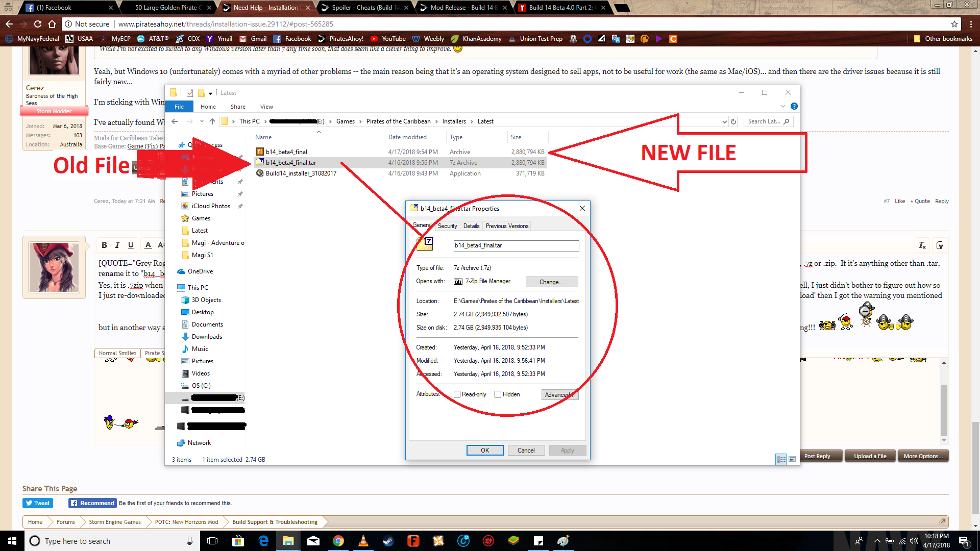
Task: Open the PiratesAhoy! bookmark
Action: click(341, 39)
